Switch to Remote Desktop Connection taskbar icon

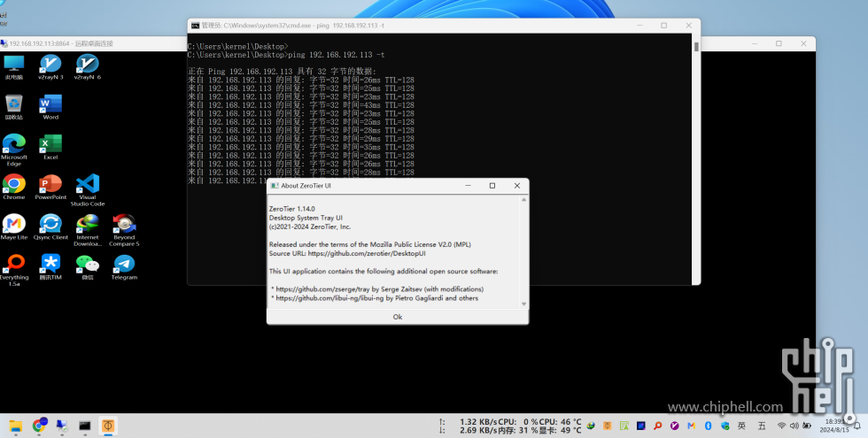[x=62, y=426]
